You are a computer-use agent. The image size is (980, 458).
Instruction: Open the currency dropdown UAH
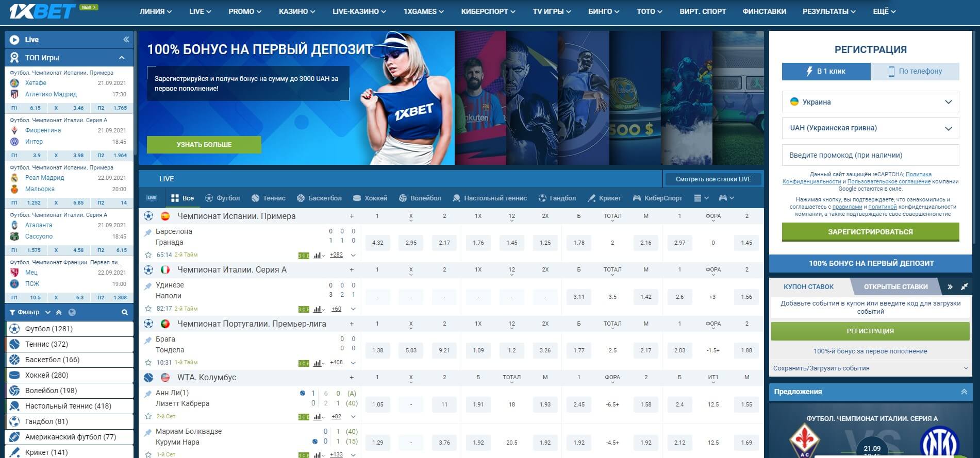pos(870,128)
